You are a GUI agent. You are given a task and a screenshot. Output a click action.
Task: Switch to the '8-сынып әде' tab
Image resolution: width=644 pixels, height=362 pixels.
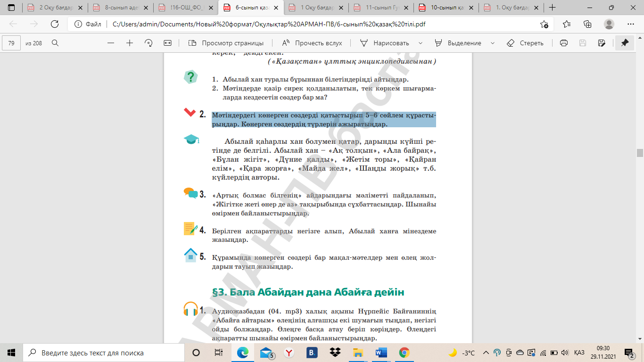point(120,8)
